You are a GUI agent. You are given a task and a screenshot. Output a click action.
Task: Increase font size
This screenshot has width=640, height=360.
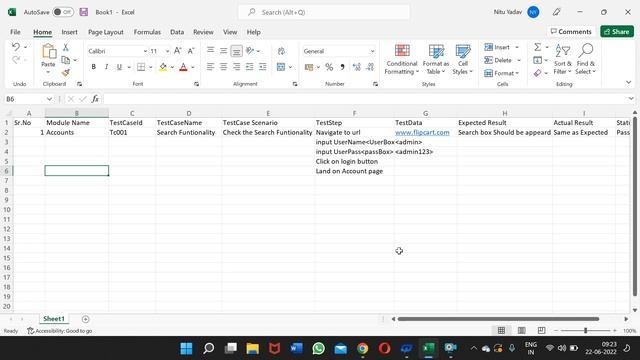click(178, 51)
